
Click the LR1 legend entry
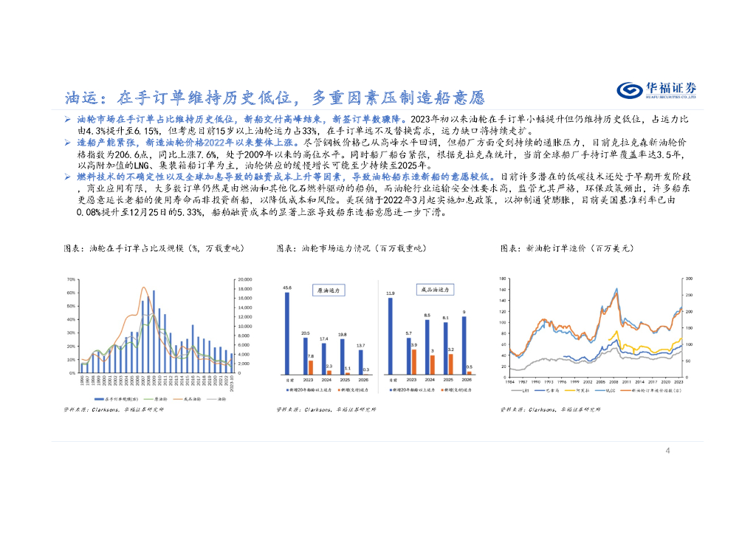point(520,391)
